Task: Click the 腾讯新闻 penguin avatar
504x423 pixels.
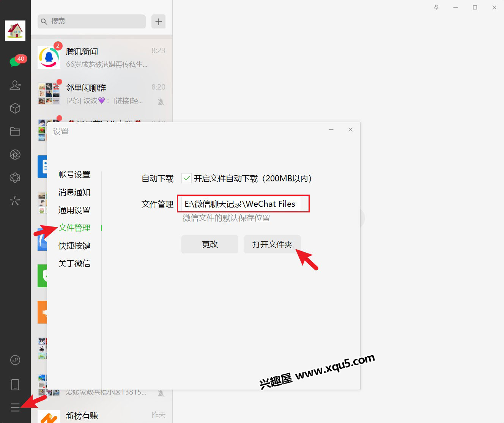Action: tap(49, 57)
